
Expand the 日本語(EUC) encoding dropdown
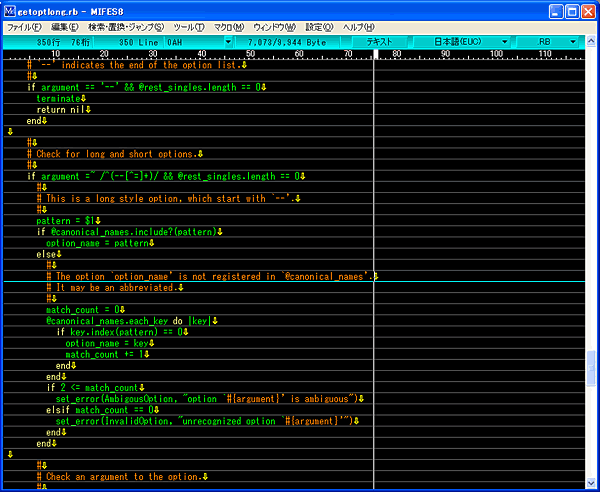[463, 42]
